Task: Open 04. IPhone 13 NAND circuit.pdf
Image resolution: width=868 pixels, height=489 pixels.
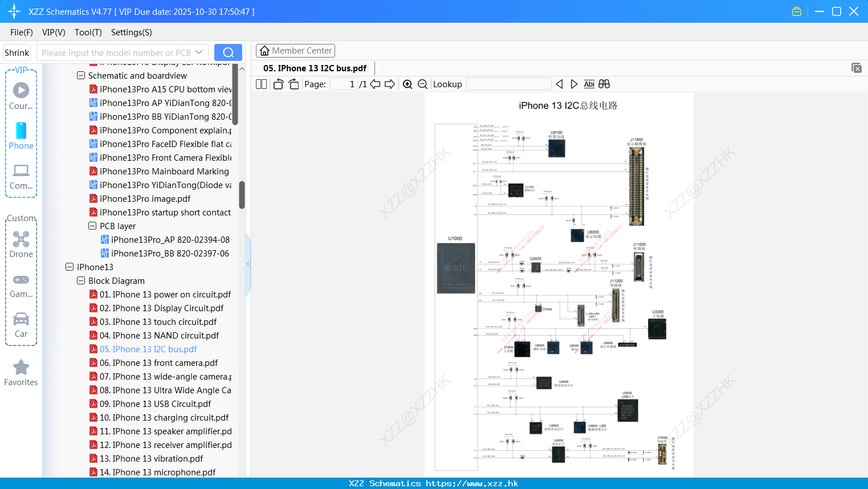Action: [x=154, y=335]
